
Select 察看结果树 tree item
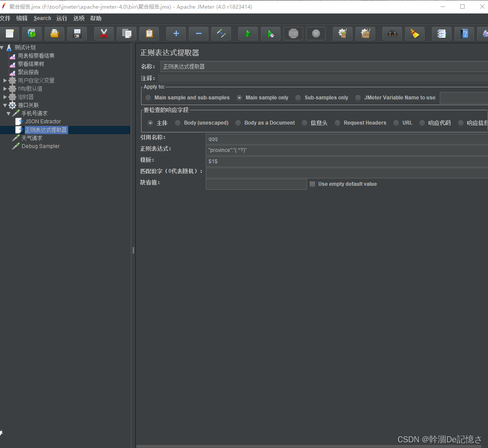(31, 64)
